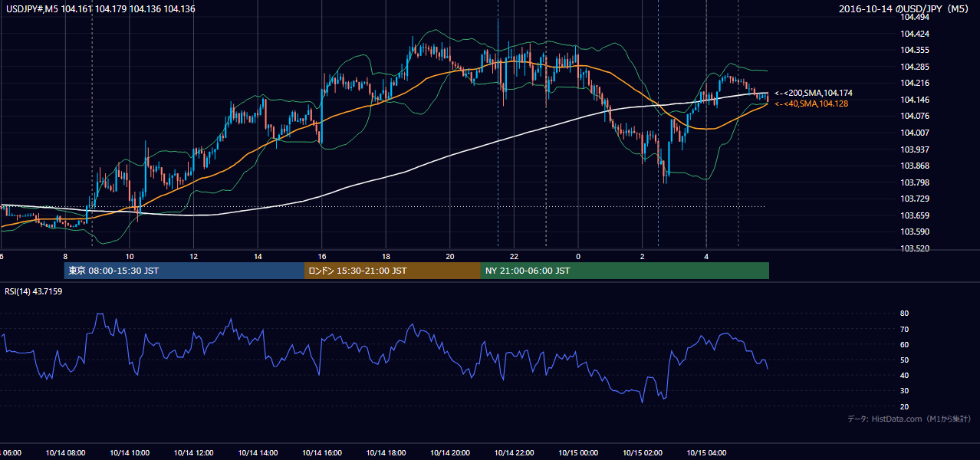Click RSI scale value 50
980x460 pixels.
[905, 360]
